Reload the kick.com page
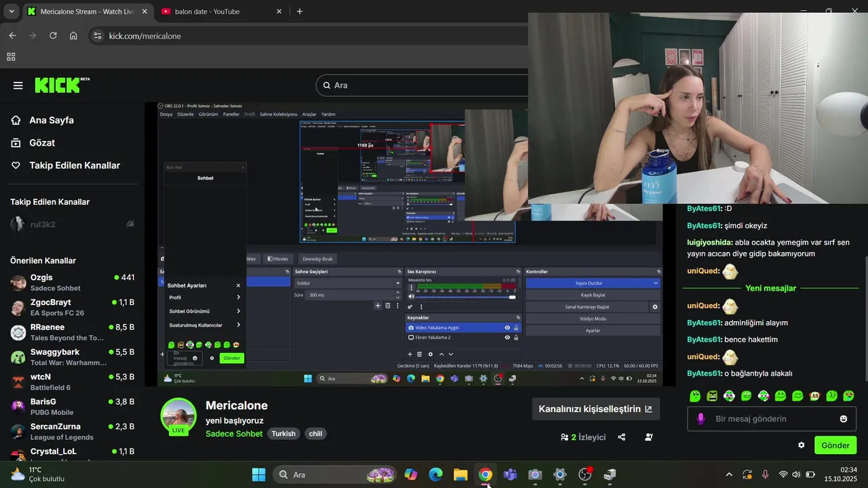Image resolution: width=868 pixels, height=488 pixels. pyautogui.click(x=53, y=35)
